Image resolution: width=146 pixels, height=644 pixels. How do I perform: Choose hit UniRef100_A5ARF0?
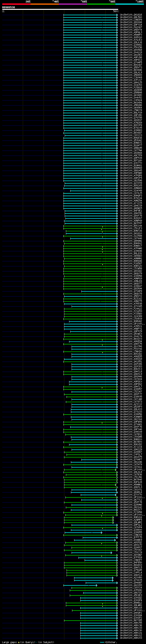tap(131, 35)
